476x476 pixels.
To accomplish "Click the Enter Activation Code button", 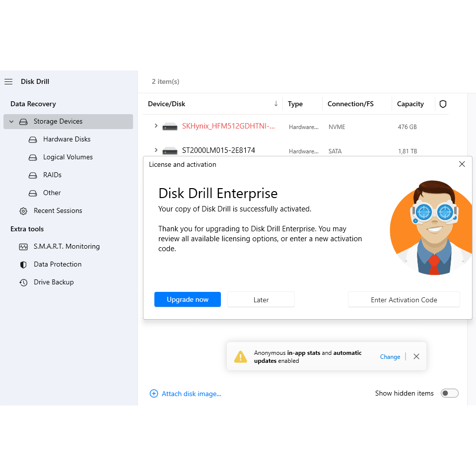I will (x=404, y=300).
